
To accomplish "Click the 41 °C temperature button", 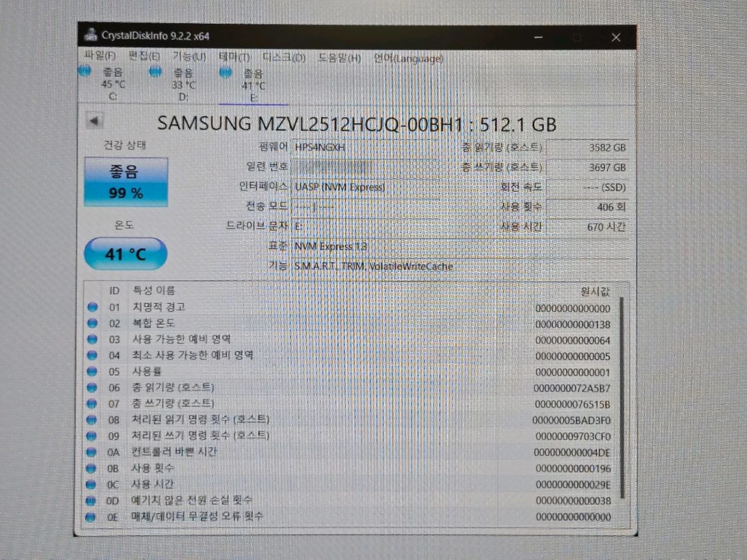I will point(125,254).
